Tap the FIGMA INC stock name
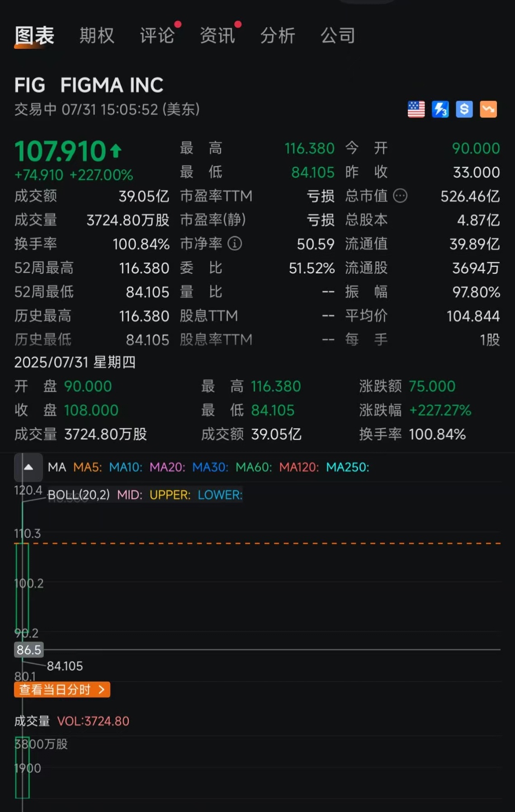The height and width of the screenshot is (812, 515). [x=112, y=85]
